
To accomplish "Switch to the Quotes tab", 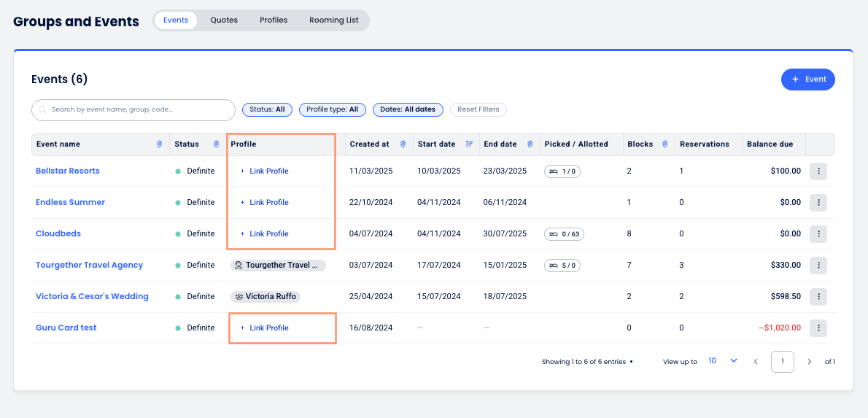I will (x=224, y=20).
